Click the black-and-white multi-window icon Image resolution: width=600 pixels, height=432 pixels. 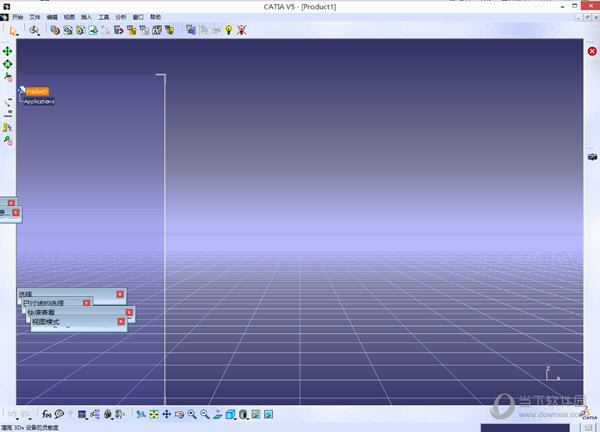click(x=157, y=30)
